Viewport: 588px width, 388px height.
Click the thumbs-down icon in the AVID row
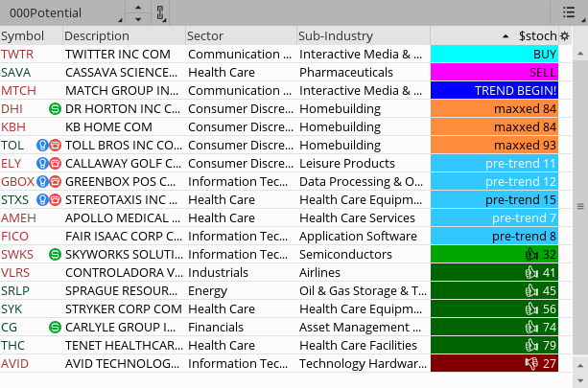531,363
